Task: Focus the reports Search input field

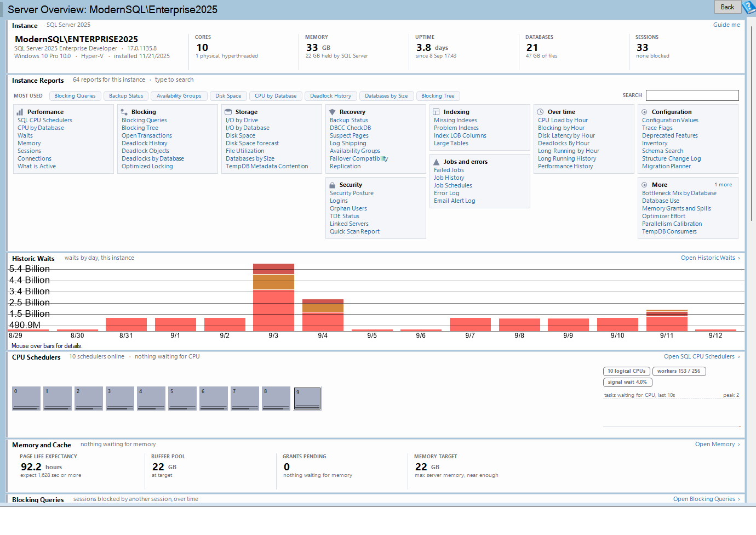Action: coord(692,95)
